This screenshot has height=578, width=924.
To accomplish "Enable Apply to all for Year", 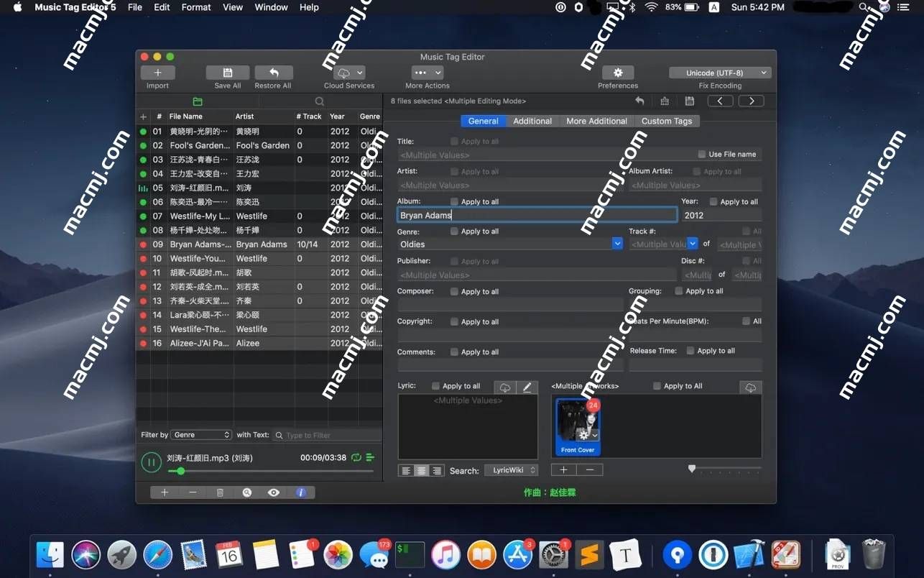I will tap(713, 202).
